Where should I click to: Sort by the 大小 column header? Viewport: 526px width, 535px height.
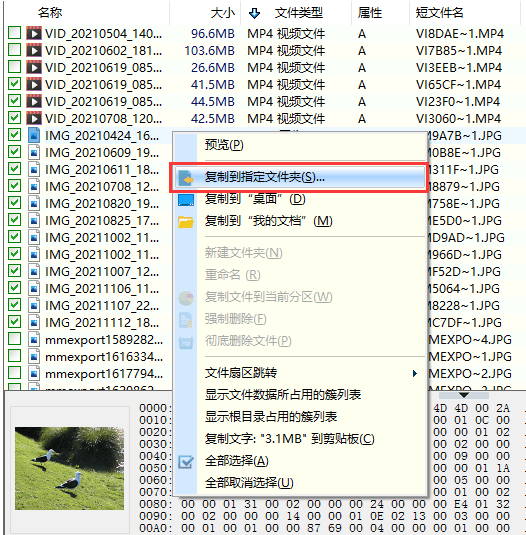pyautogui.click(x=205, y=13)
